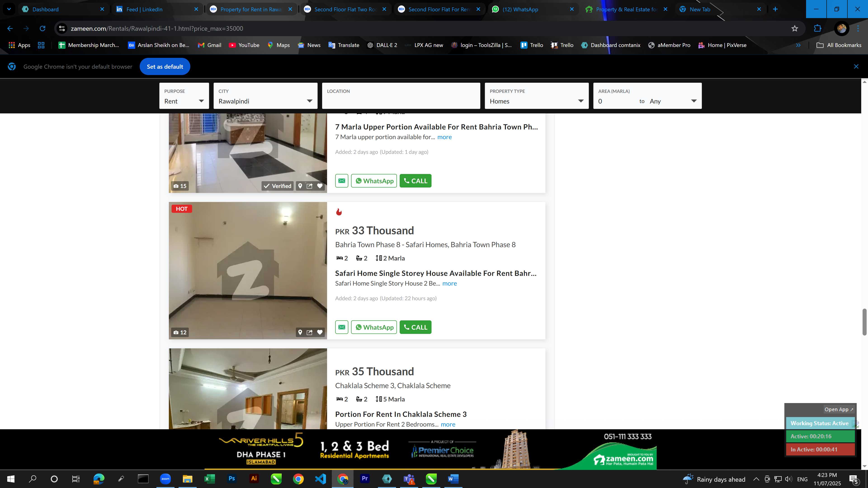
Task: Click the Location search field
Action: click(401, 96)
